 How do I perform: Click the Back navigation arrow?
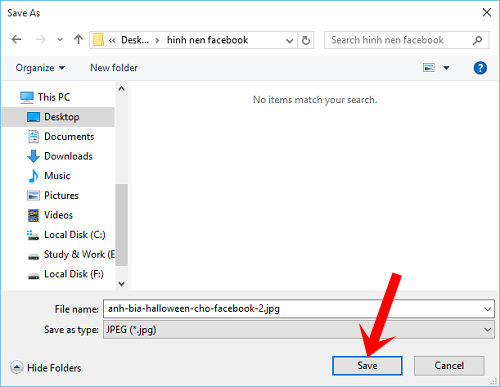(16, 40)
